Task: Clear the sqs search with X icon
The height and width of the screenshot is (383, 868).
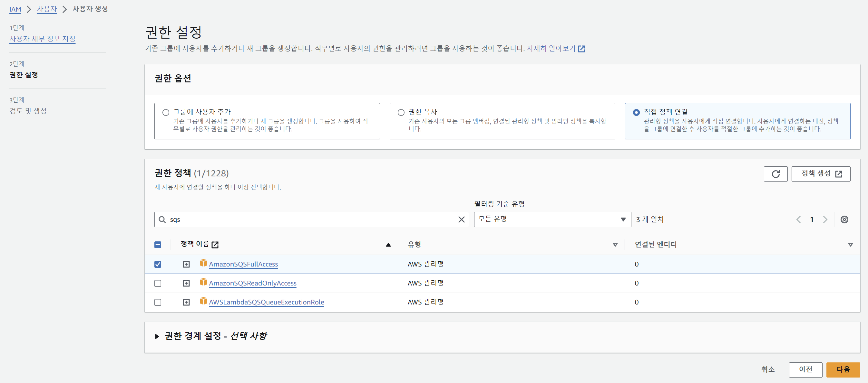Action: pyautogui.click(x=461, y=220)
